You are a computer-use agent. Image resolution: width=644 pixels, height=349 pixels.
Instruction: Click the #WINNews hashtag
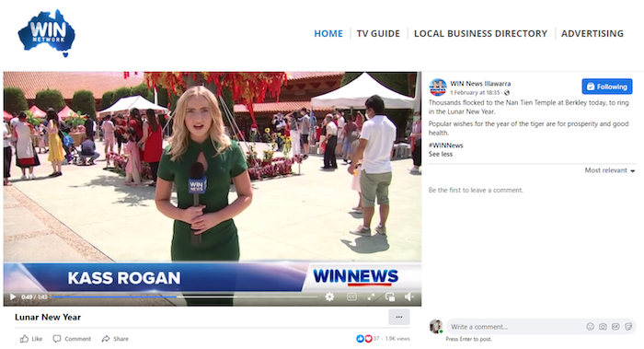click(x=445, y=145)
